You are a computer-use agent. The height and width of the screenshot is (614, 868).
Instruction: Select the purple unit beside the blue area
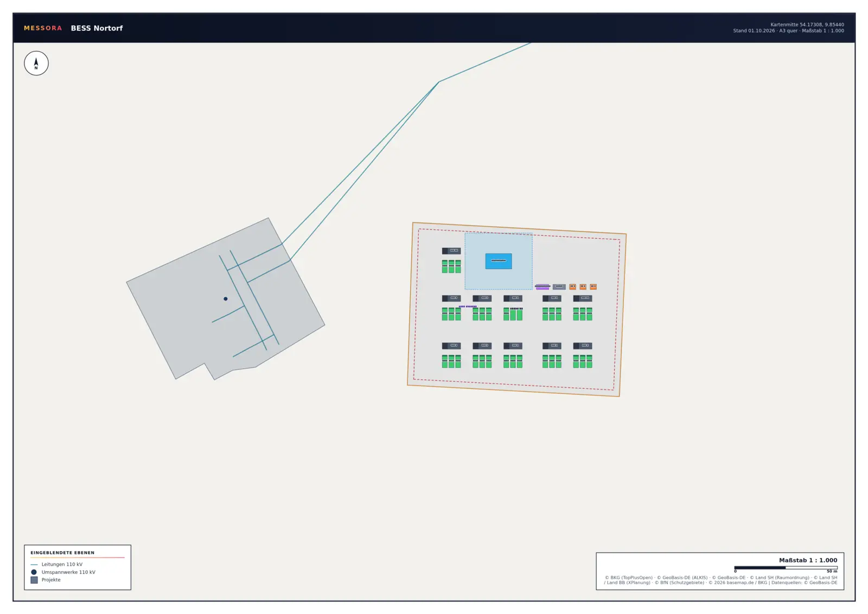(x=542, y=287)
